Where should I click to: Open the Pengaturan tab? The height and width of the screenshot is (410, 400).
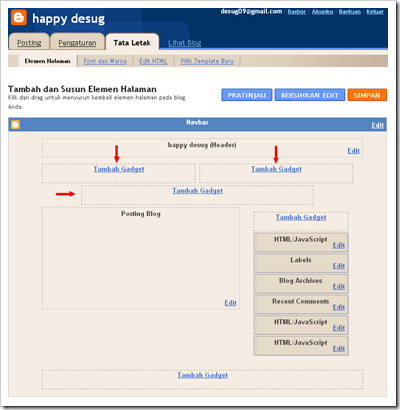[77, 43]
